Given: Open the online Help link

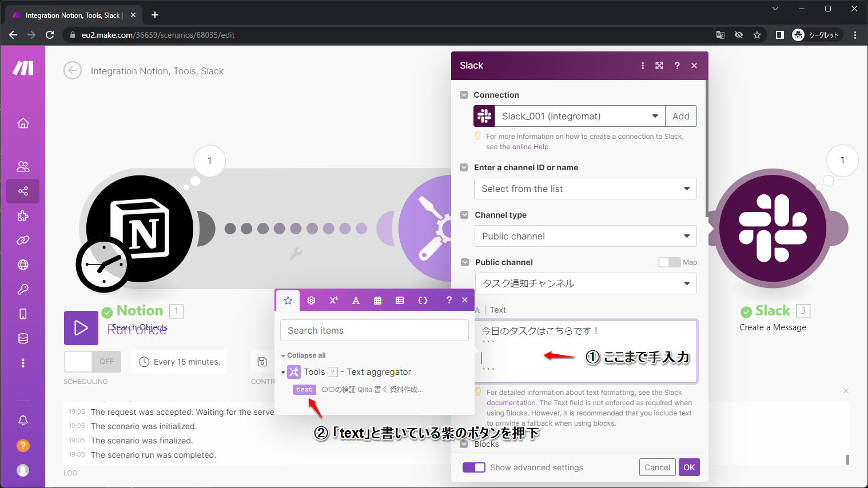Looking at the screenshot, I should pyautogui.click(x=530, y=147).
